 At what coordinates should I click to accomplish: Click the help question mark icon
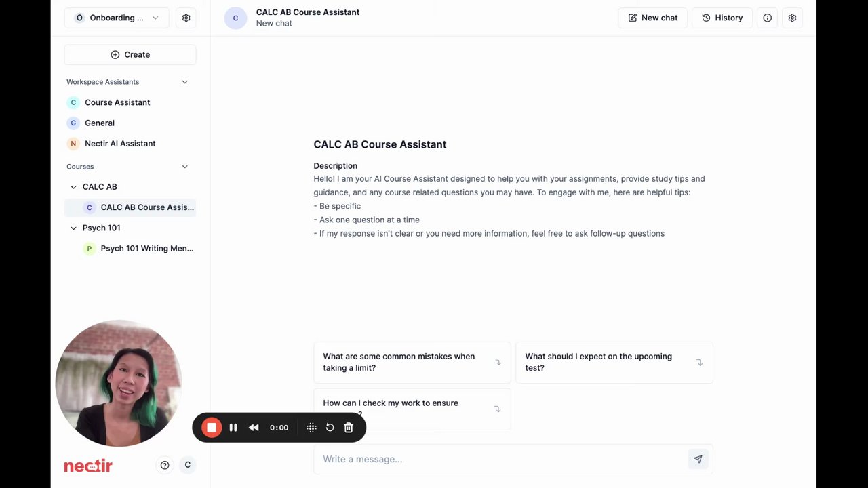coord(165,465)
